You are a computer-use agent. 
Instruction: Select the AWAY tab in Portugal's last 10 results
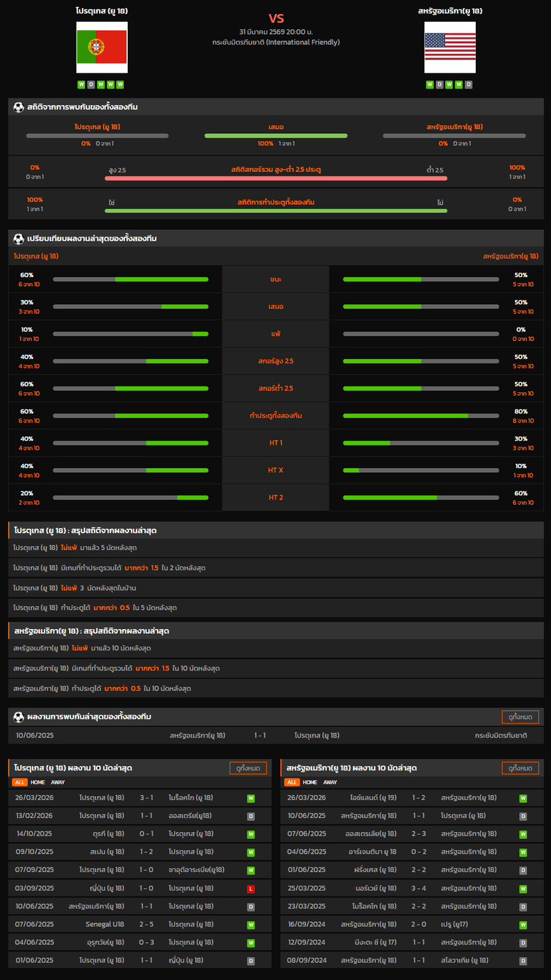(x=58, y=782)
